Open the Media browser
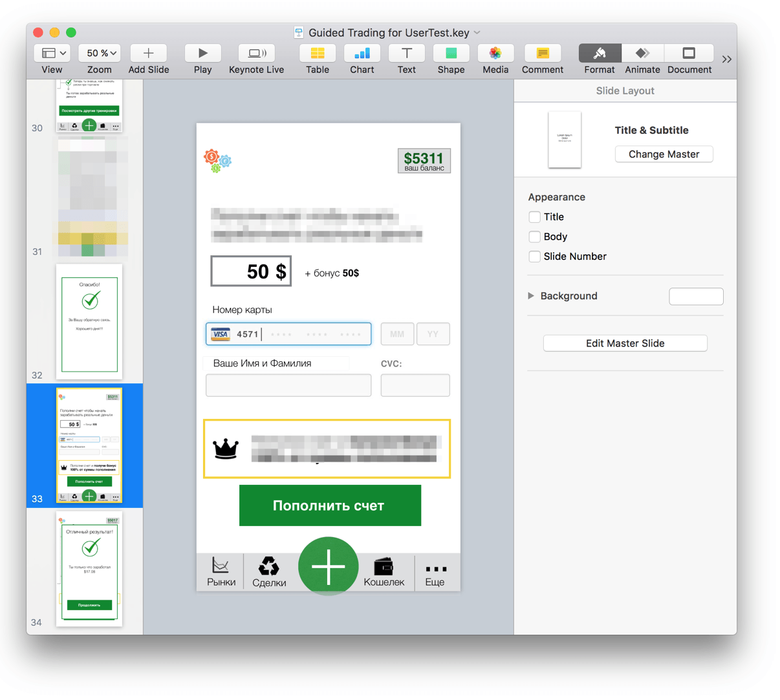The width and height of the screenshot is (780, 700). (x=495, y=53)
